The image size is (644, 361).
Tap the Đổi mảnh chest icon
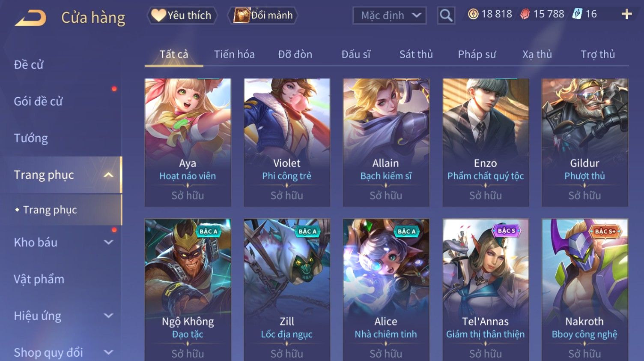point(241,15)
